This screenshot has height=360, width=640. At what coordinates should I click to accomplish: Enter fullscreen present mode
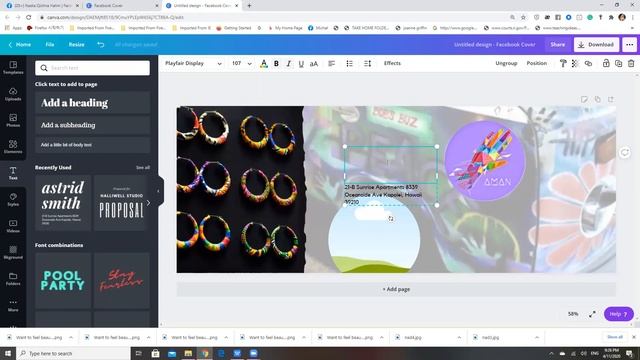[x=592, y=314]
